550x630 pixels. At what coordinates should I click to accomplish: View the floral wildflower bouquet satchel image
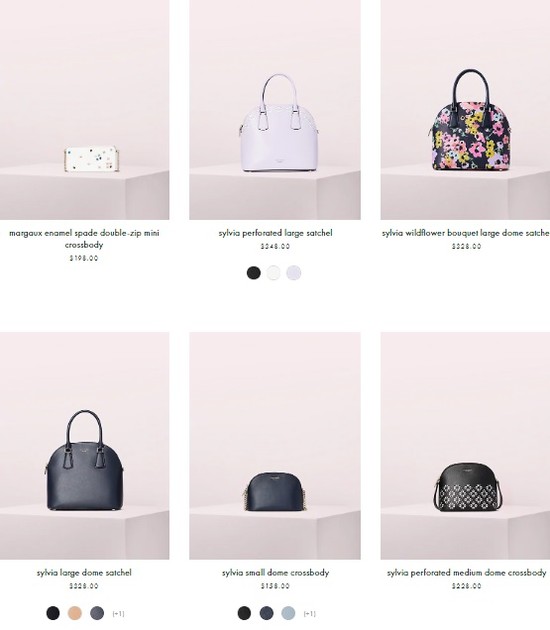point(465,110)
